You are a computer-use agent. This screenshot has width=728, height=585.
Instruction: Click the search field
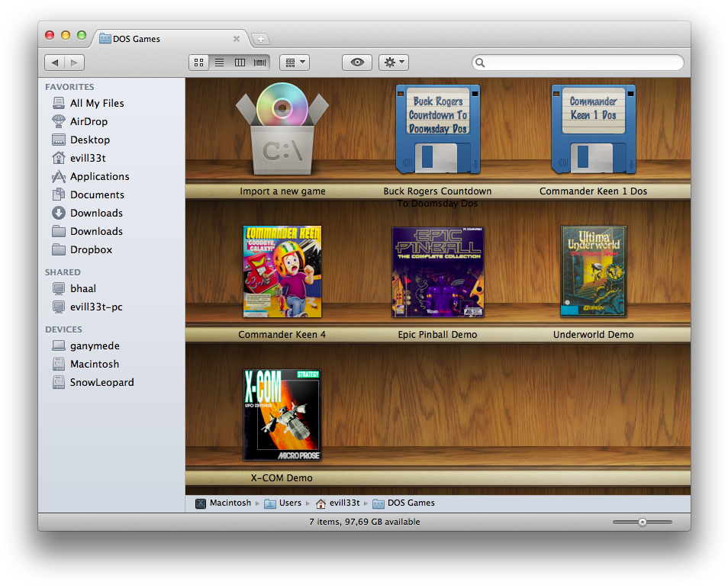[578, 63]
